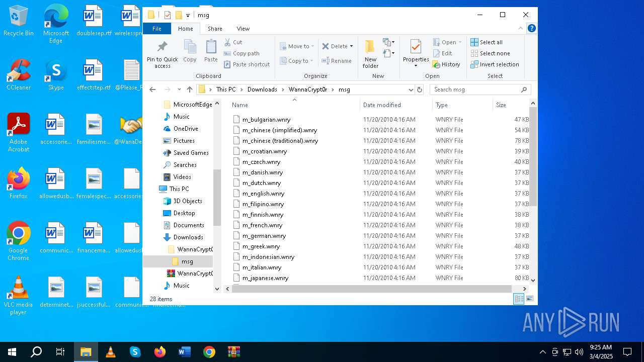Click the Copy ribbon icon

point(190,47)
